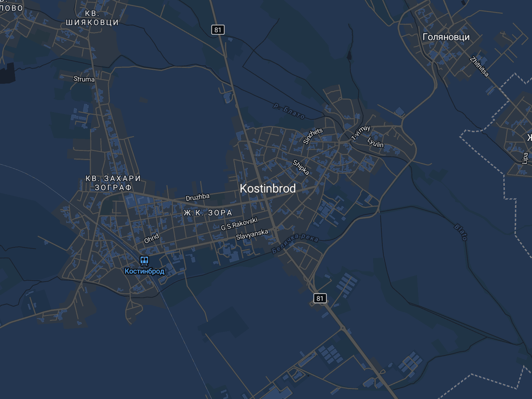
Task: Click the Kostinbrod city label
Action: click(x=268, y=189)
